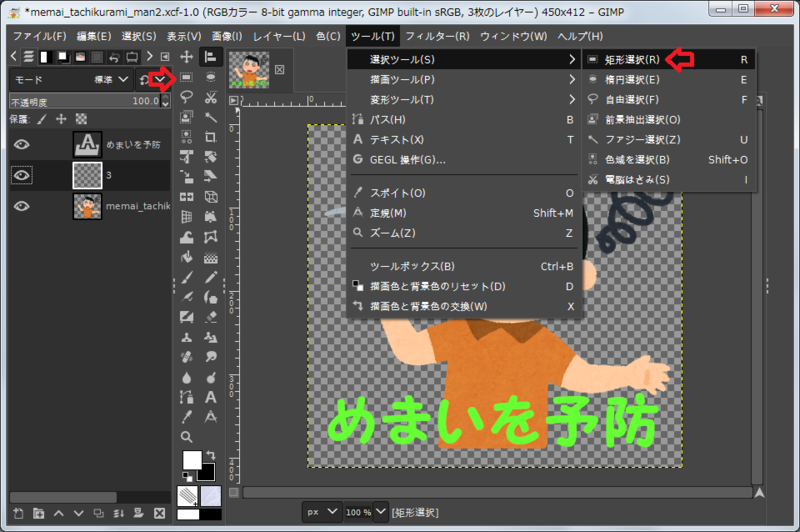Choose 楕円選択(E) from submenu
Viewport: 800px width, 532px height.
[668, 80]
